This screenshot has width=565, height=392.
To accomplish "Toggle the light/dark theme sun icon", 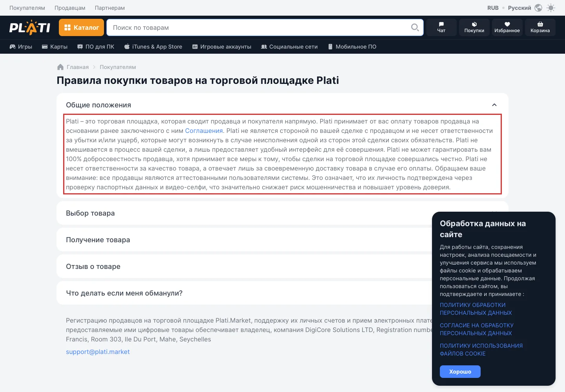I will (x=551, y=8).
